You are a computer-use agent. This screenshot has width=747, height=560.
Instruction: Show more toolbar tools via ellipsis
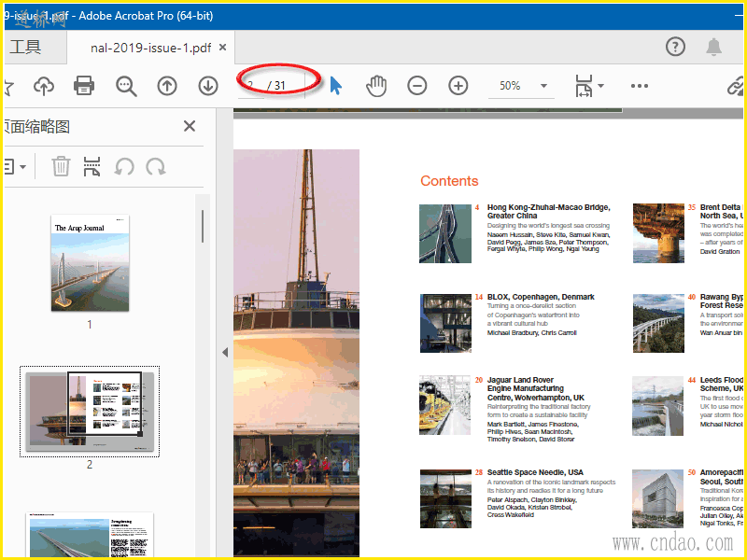tap(640, 86)
